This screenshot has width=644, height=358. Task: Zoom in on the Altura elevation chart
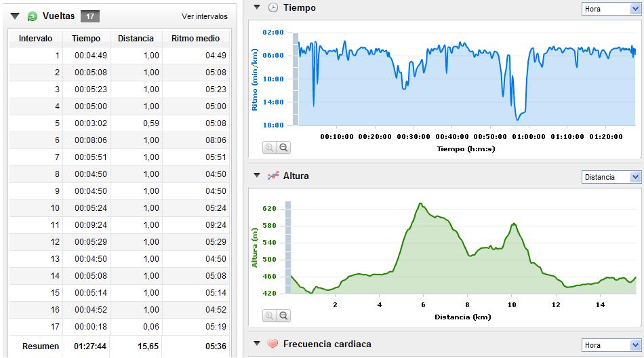click(269, 316)
